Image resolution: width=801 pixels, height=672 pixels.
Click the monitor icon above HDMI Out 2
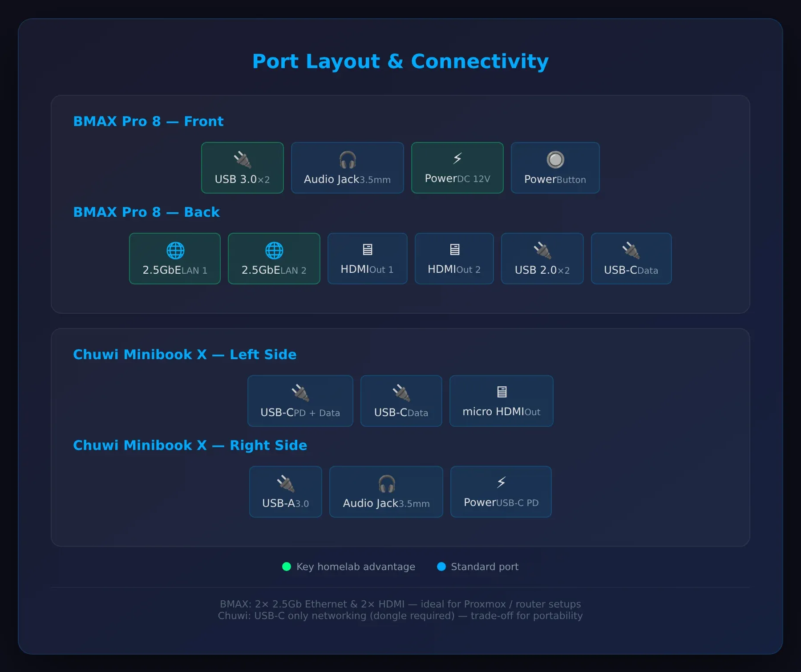pos(455,250)
